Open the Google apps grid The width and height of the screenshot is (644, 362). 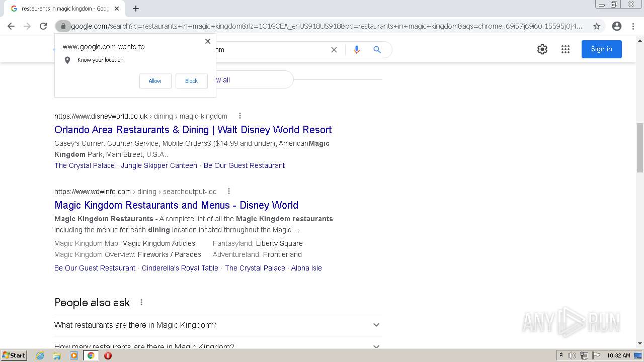566,49
